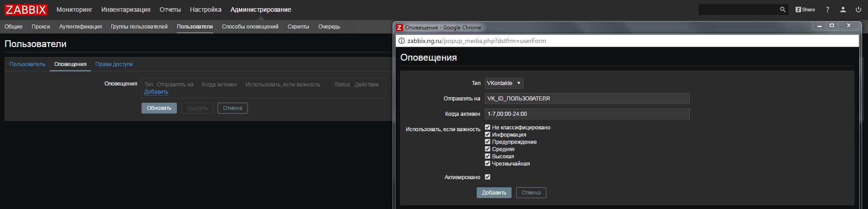Switch to the Оповещения user form tab
The width and height of the screenshot is (868, 209).
point(70,64)
